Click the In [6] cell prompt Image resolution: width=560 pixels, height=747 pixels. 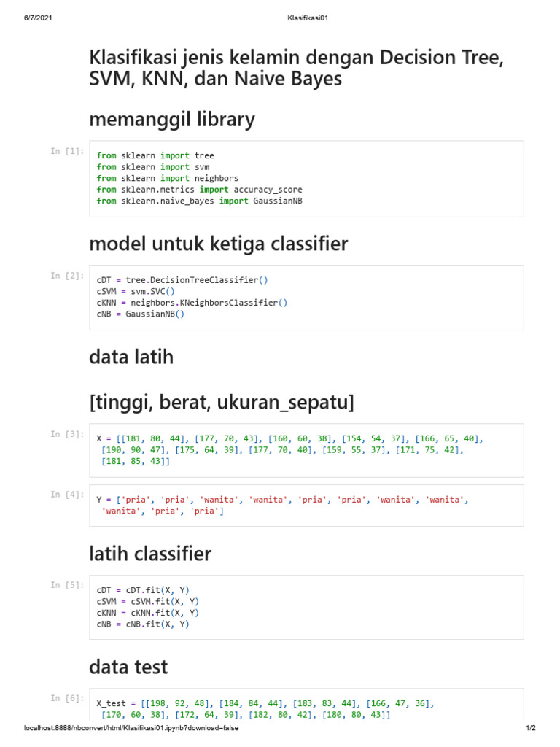tap(67, 698)
